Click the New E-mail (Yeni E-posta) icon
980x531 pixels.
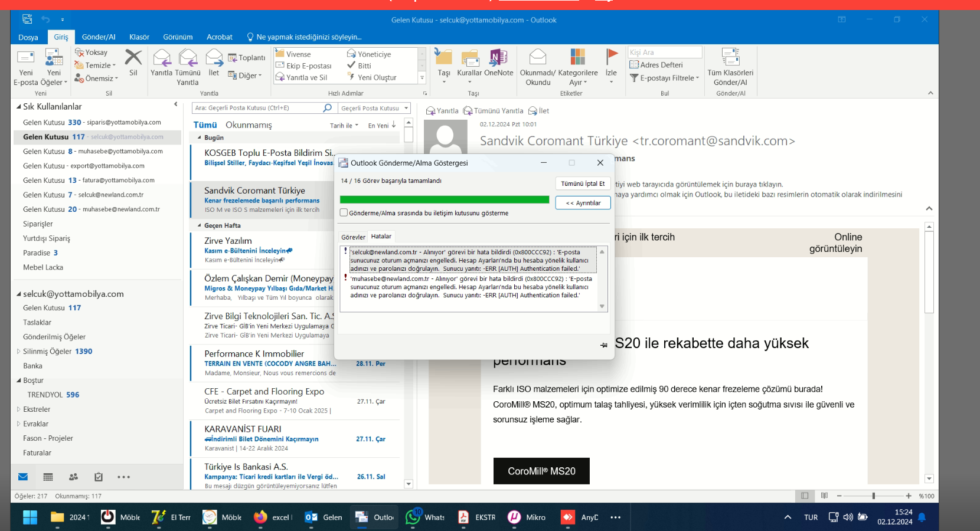click(x=26, y=58)
